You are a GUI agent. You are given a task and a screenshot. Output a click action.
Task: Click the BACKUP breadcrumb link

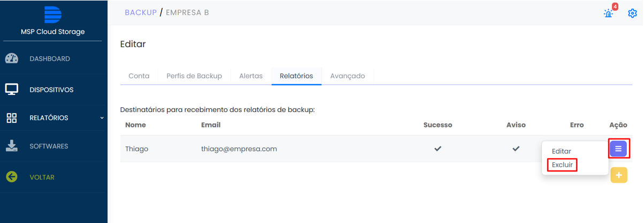[x=141, y=12]
